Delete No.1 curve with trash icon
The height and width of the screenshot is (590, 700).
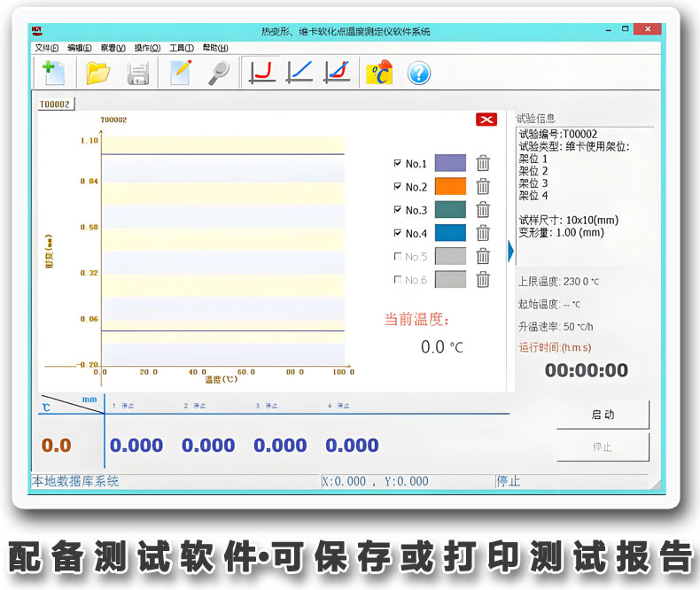tap(483, 163)
